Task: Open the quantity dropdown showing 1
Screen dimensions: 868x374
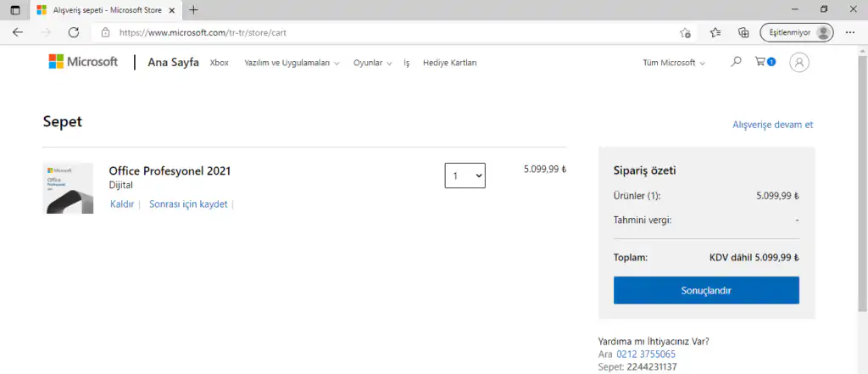Action: click(465, 175)
